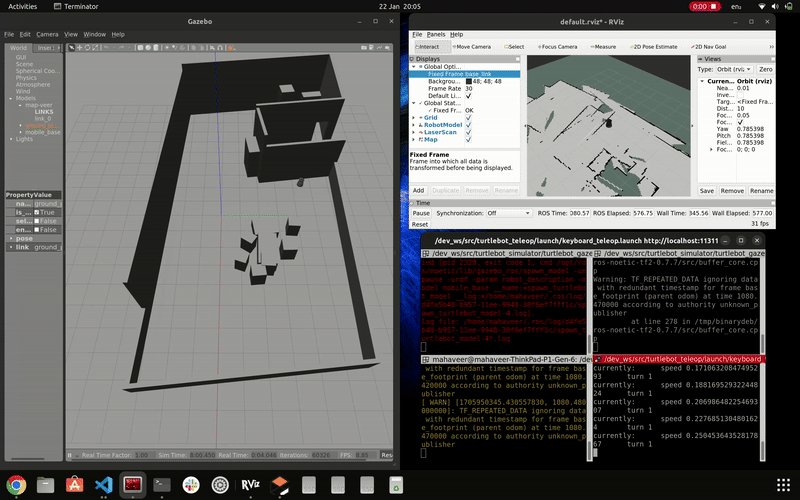The image size is (800, 500).
Task: Insert a sphere shape in Gazebo
Action: coord(148,47)
